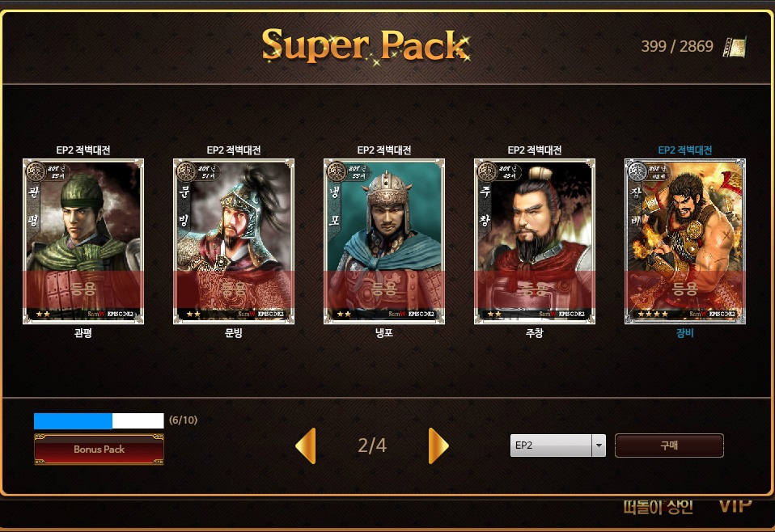Open the Bonus Pack button
The width and height of the screenshot is (775, 532).
click(x=99, y=450)
